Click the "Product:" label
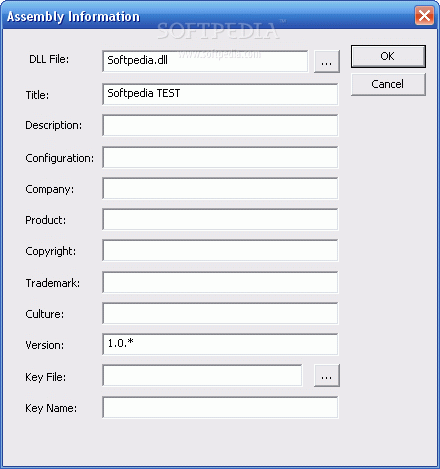The height and width of the screenshot is (469, 440). click(46, 220)
